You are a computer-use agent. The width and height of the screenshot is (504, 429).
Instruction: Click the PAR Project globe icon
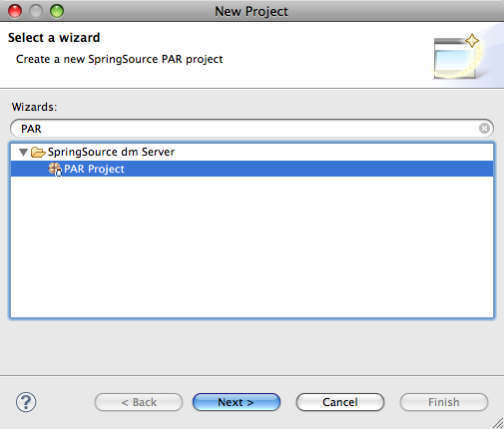click(x=55, y=169)
